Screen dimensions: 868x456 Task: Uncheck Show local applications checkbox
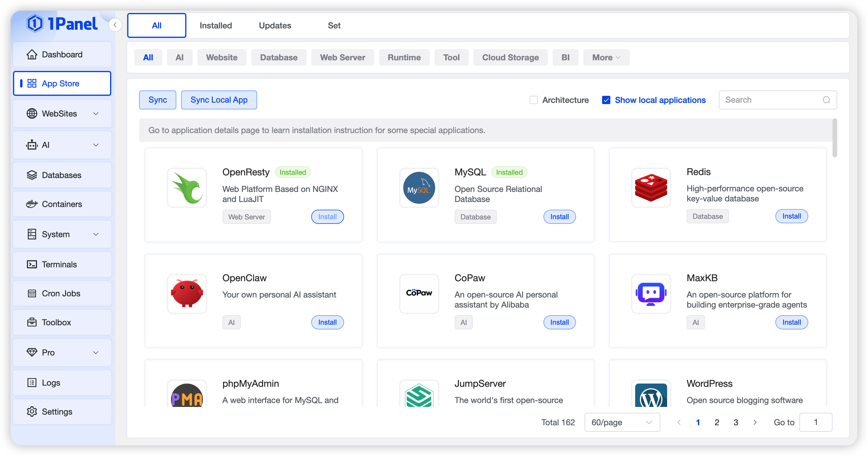click(x=606, y=100)
